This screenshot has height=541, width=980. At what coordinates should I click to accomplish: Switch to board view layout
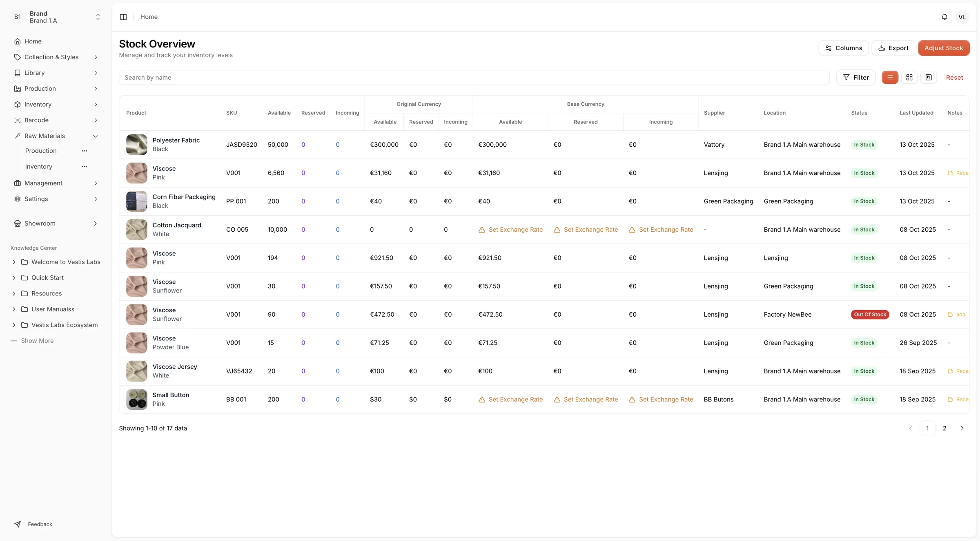[x=929, y=77]
